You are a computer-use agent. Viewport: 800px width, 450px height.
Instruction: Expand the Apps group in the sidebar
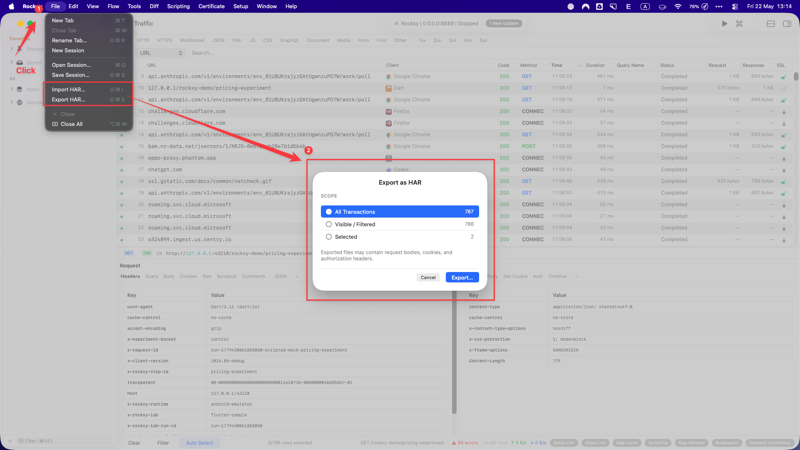[12, 89]
